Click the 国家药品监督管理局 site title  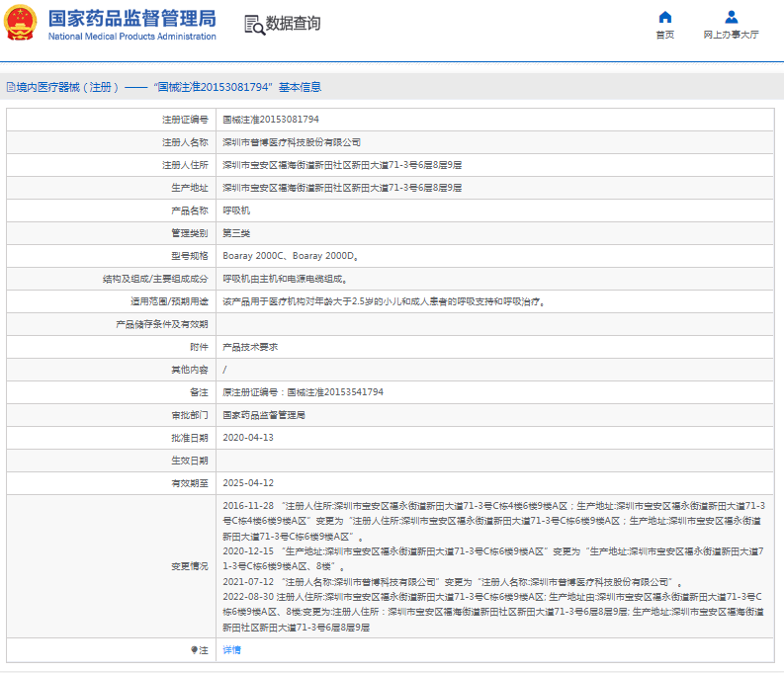(x=131, y=18)
